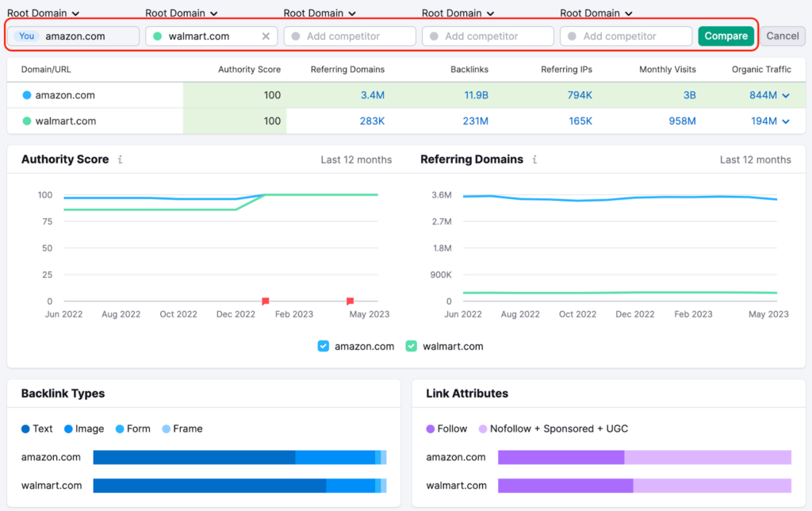Image resolution: width=812 pixels, height=511 pixels.
Task: Open amazon.com Backlinks 11.9B link
Action: point(476,95)
